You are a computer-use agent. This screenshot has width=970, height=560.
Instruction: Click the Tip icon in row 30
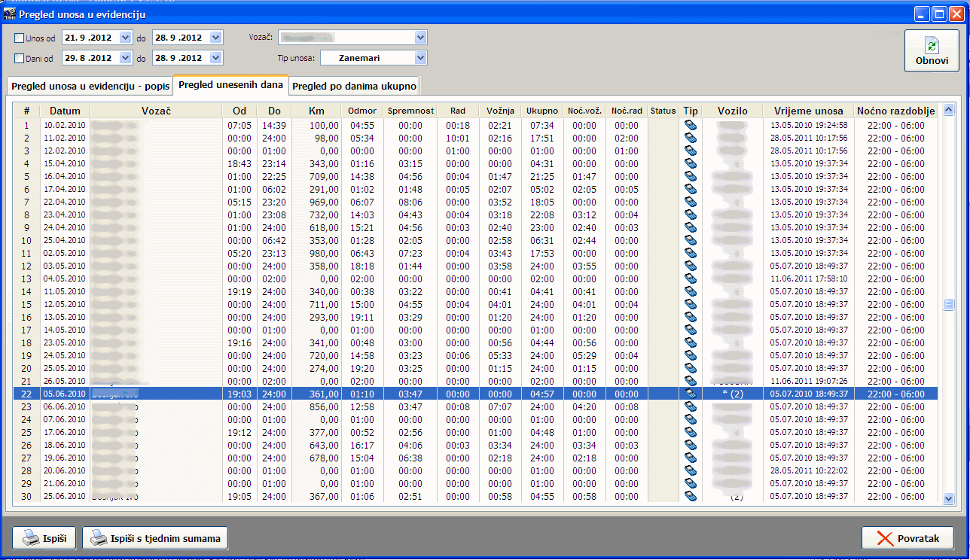(690, 496)
